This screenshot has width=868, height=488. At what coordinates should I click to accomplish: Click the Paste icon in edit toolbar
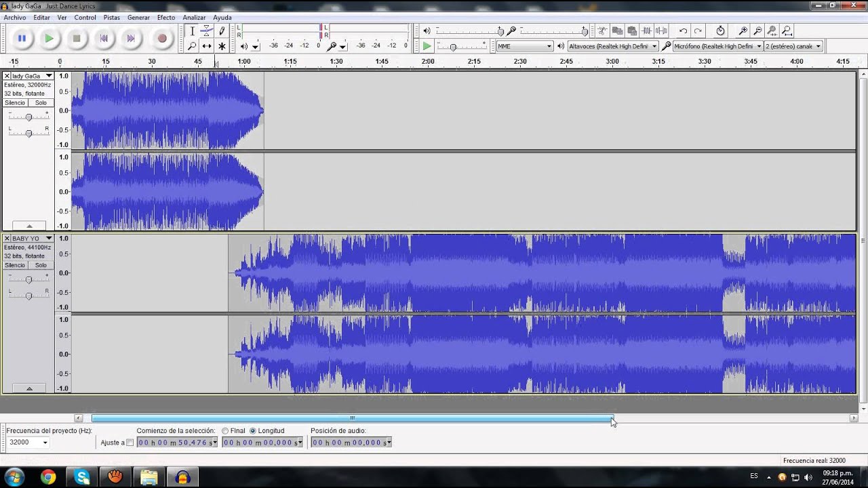click(632, 30)
